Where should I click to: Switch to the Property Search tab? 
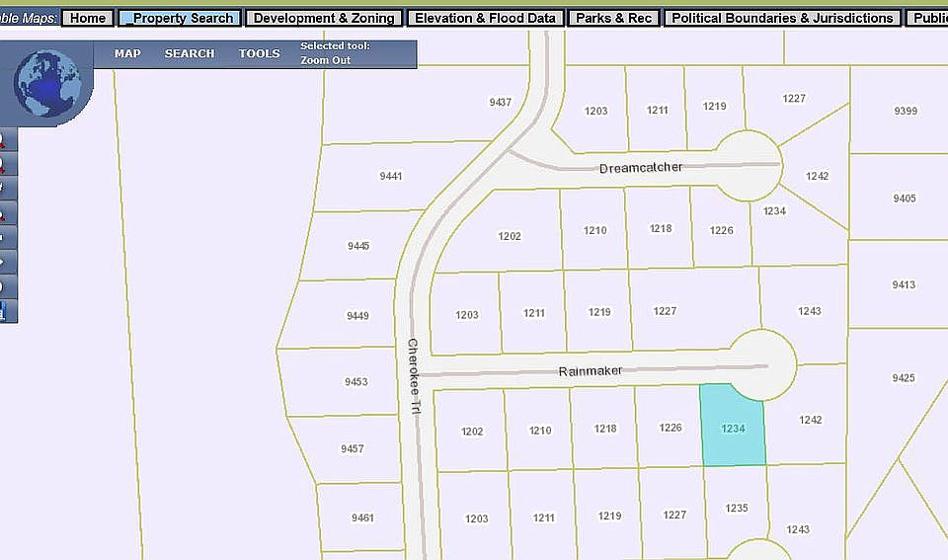(179, 18)
